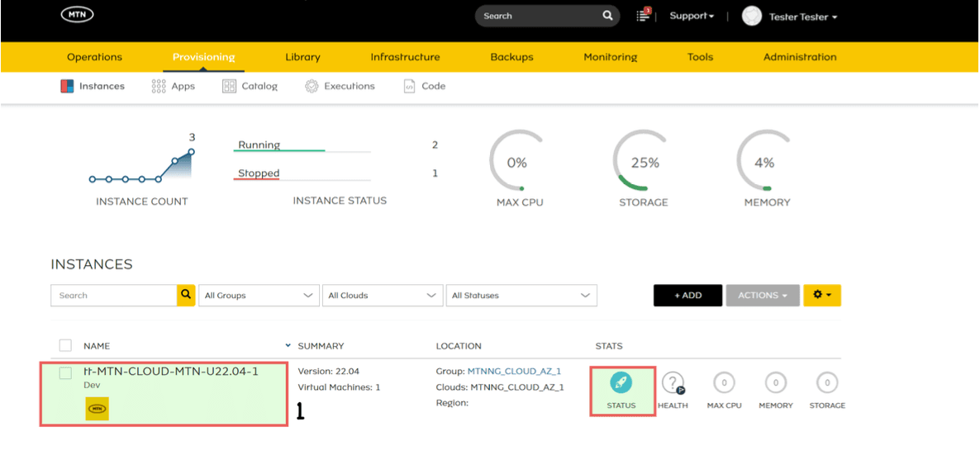
Task: Open the Tester Tester user menu
Action: pyautogui.click(x=802, y=17)
